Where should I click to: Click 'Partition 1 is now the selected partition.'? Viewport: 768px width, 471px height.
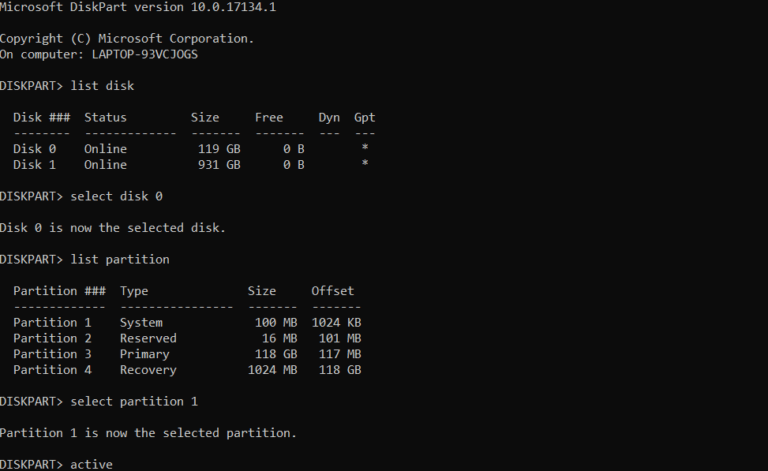coord(148,433)
